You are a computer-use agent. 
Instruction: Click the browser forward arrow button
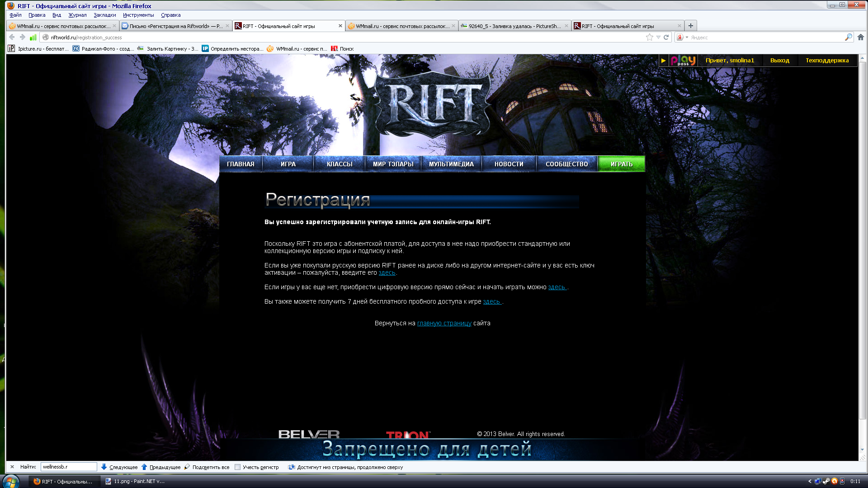pyautogui.click(x=22, y=37)
